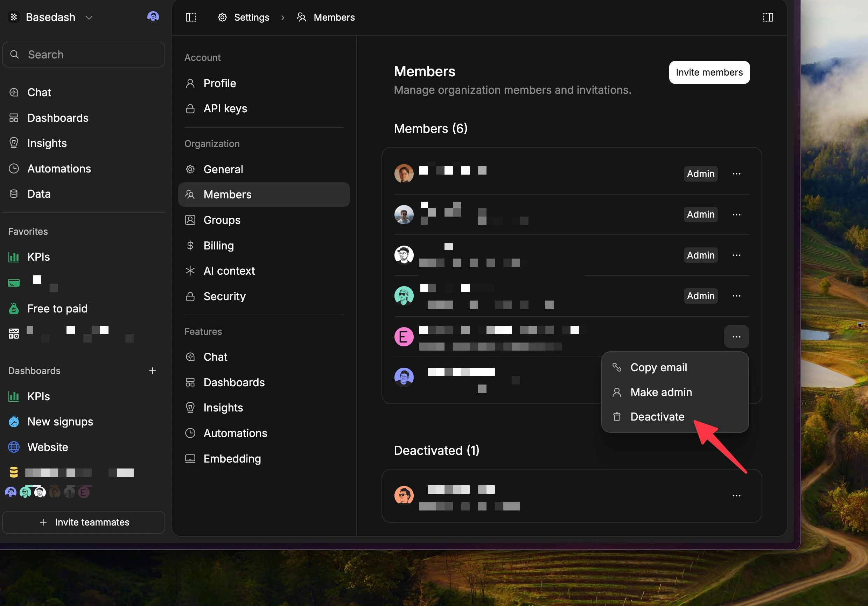Toggle the right panel view icon
The height and width of the screenshot is (606, 868).
click(768, 17)
